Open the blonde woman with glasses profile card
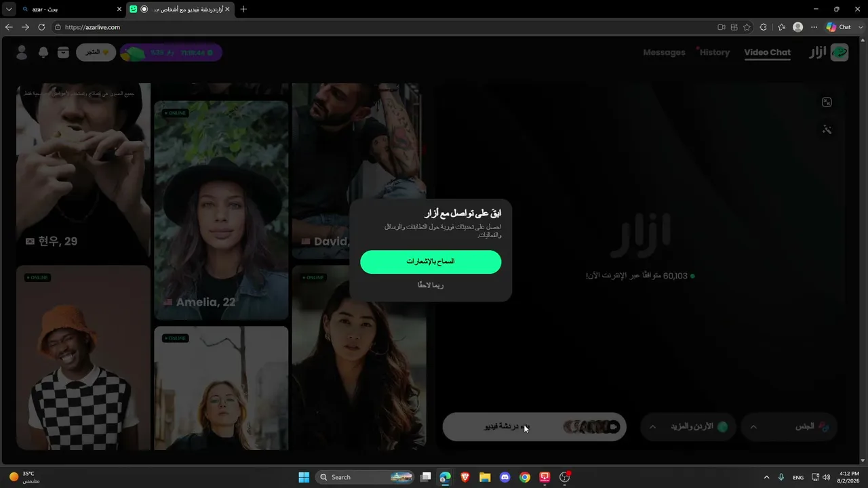 (x=221, y=388)
